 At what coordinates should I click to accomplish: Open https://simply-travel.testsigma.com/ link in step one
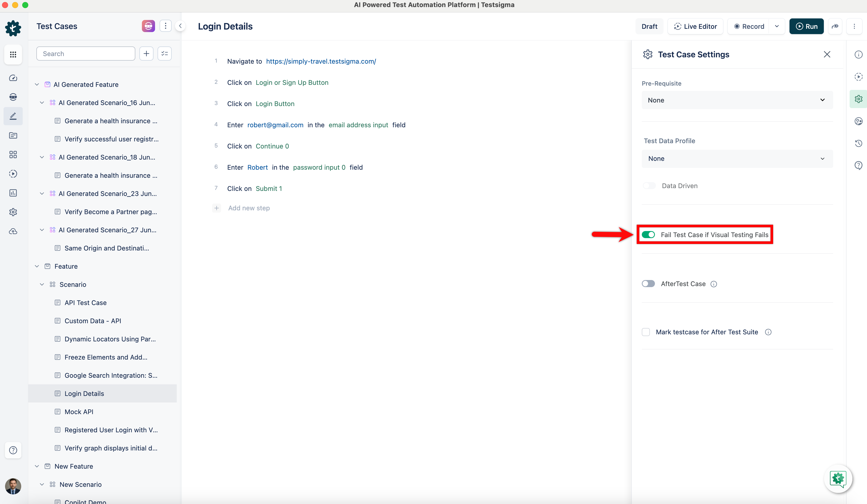click(x=321, y=61)
